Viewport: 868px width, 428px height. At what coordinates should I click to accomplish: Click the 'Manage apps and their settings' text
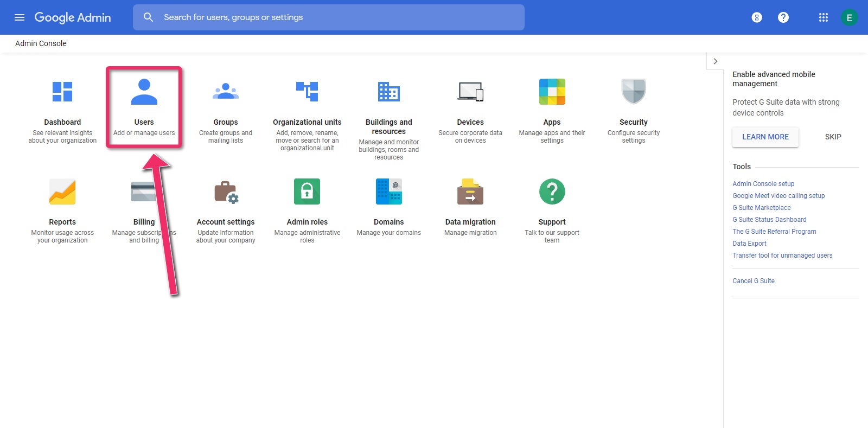click(x=552, y=137)
